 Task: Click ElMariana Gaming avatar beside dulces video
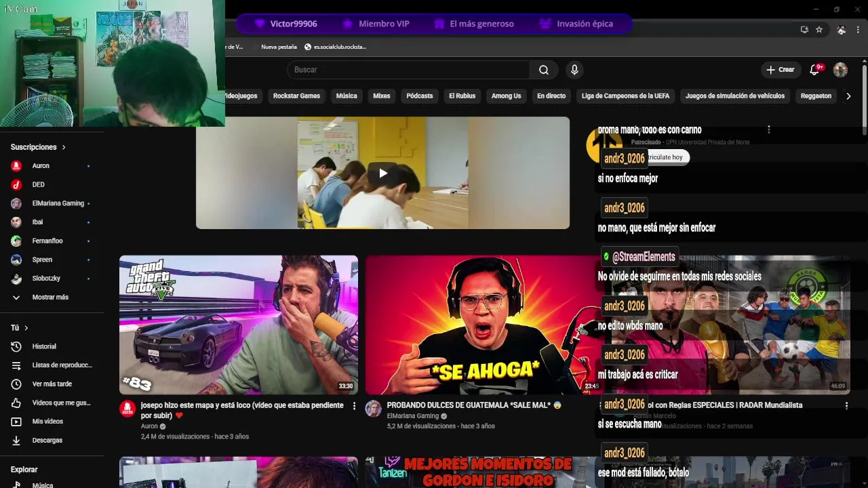pos(373,408)
